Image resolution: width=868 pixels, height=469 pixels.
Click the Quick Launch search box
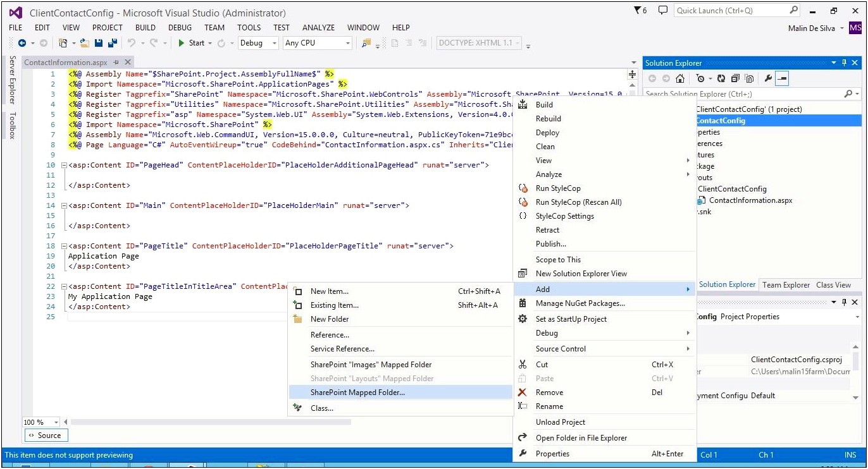point(736,11)
